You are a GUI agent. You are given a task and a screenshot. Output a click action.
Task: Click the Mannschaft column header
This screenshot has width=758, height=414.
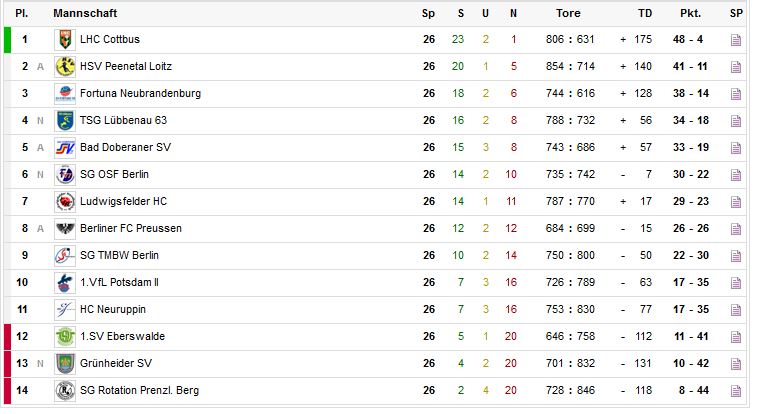pyautogui.click(x=85, y=14)
